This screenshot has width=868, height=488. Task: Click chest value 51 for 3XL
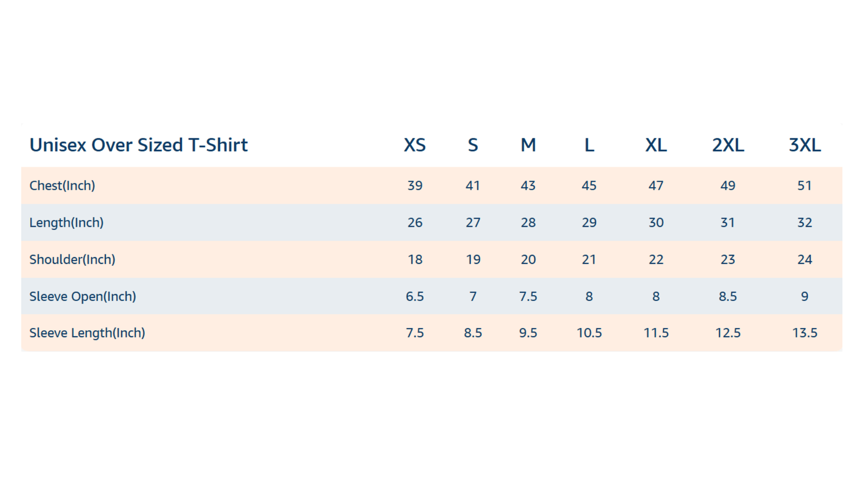coord(805,185)
